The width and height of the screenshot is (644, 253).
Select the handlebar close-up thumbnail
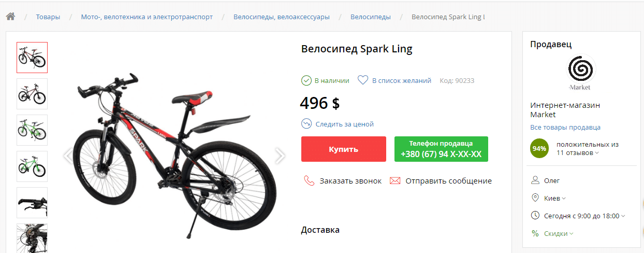tap(32, 203)
